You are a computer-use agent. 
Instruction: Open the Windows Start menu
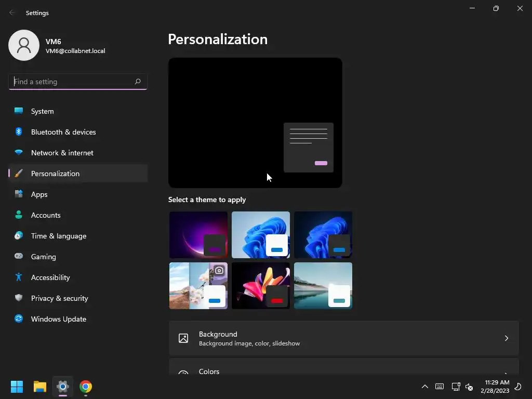[17, 387]
